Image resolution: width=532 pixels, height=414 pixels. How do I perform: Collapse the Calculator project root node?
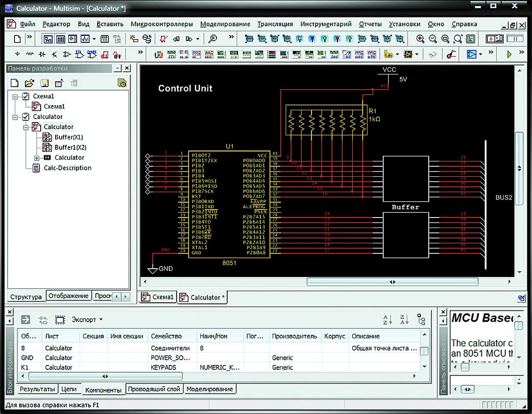(x=15, y=117)
